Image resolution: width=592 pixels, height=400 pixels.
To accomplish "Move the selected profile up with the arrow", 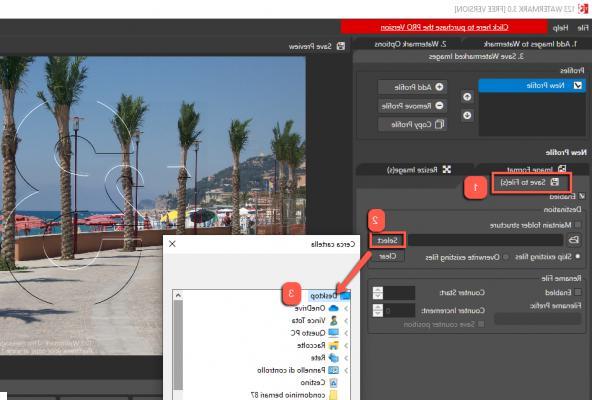I will click(x=467, y=97).
